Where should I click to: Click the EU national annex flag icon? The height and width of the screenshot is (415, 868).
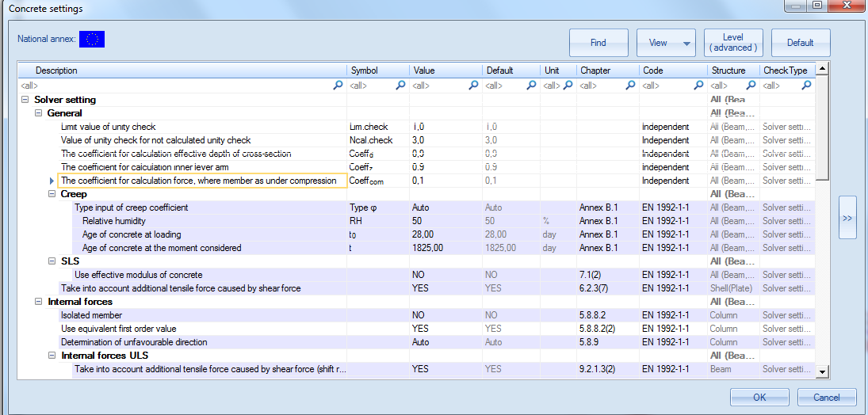click(x=92, y=40)
